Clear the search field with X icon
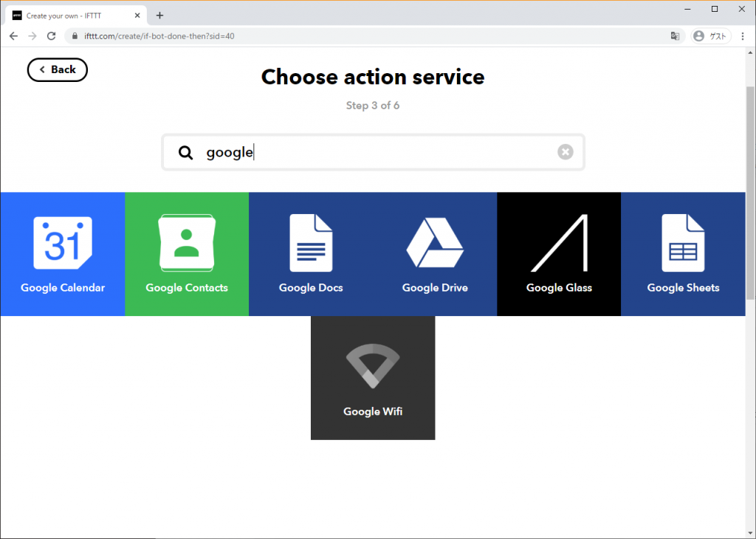The height and width of the screenshot is (539, 756). [565, 152]
